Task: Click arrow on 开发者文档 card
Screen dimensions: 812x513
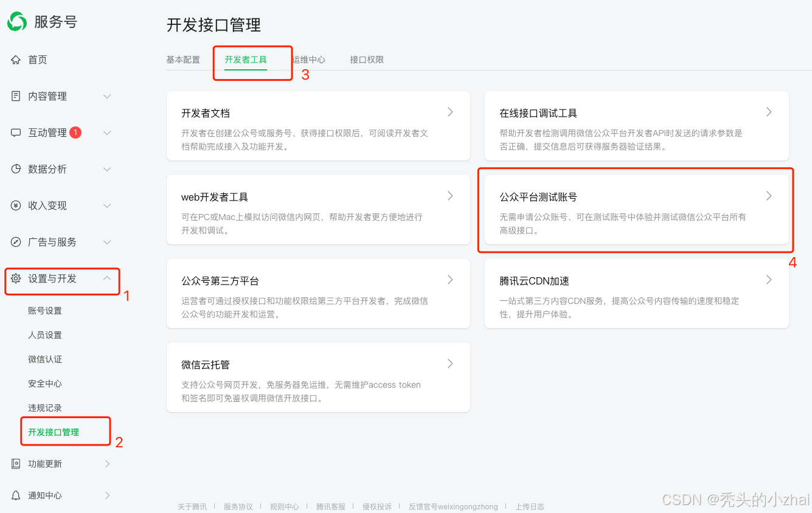Action: click(x=450, y=112)
